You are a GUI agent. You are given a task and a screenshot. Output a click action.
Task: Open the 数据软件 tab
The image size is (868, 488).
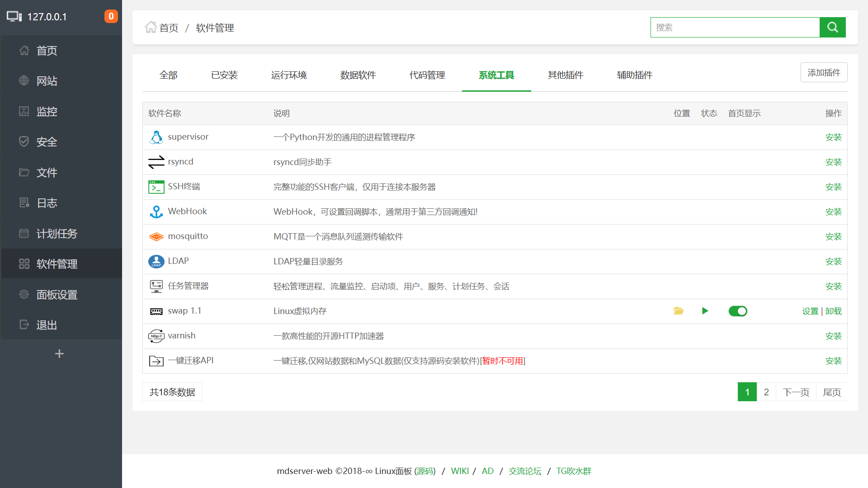point(358,75)
